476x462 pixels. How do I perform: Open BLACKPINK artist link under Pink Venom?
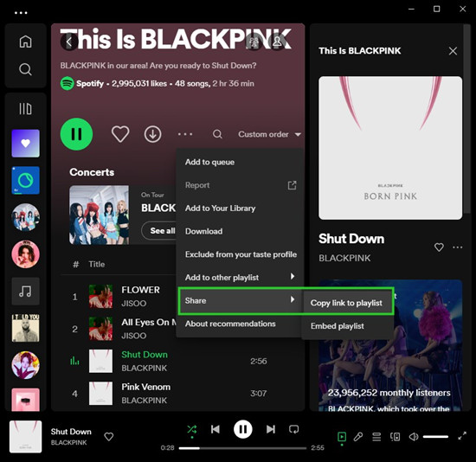[x=145, y=401]
